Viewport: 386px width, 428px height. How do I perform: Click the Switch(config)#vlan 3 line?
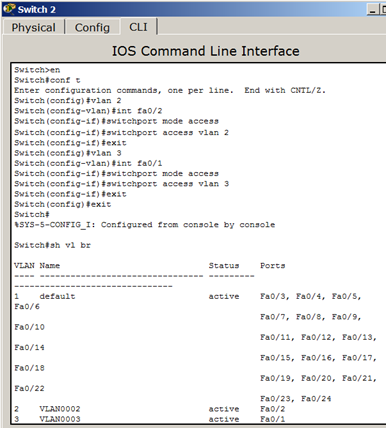pos(68,153)
